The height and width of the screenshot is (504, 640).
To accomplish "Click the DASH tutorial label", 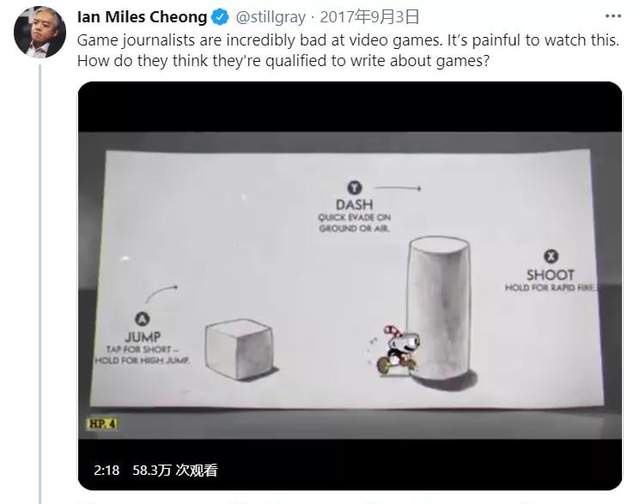I will point(354,204).
